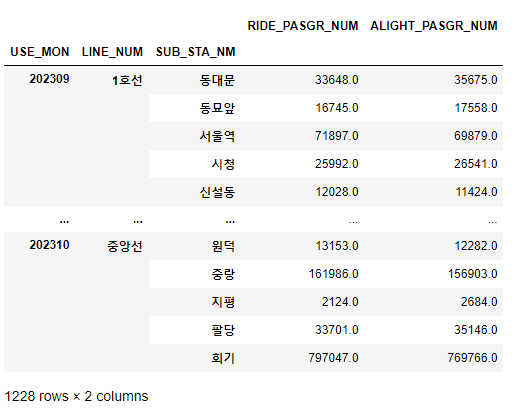Image resolution: width=524 pixels, height=411 pixels.
Task: Select the ALIGHT_PASGR_NUM column header
Action: pos(434,26)
